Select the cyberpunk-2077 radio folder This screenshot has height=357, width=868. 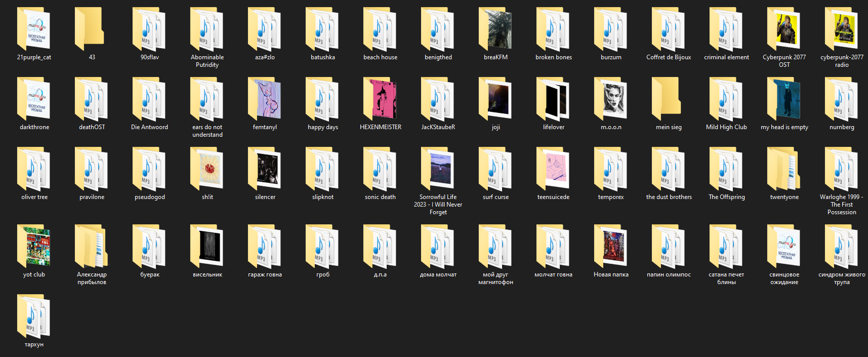[842, 28]
